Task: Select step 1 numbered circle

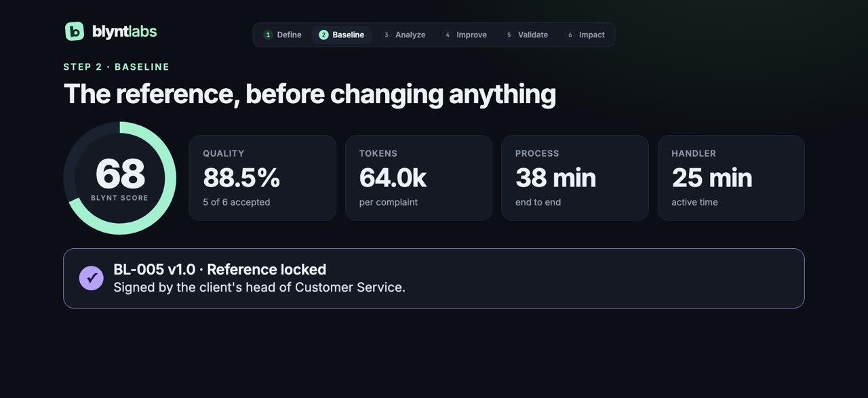Action: coord(268,35)
